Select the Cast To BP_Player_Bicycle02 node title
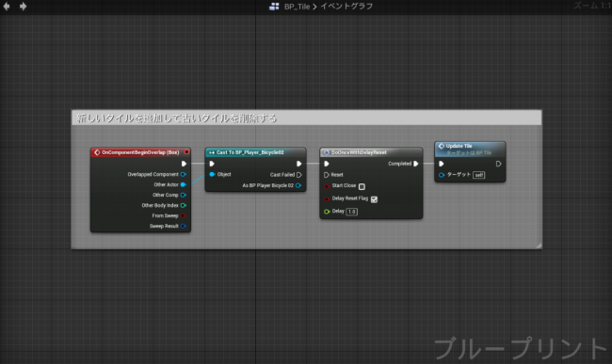This screenshot has height=364, width=612. 250,152
